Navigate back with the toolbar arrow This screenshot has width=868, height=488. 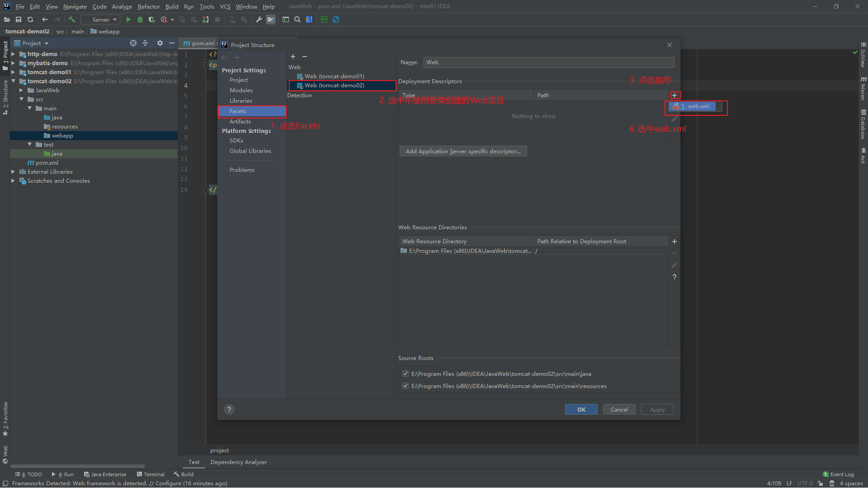tap(45, 19)
